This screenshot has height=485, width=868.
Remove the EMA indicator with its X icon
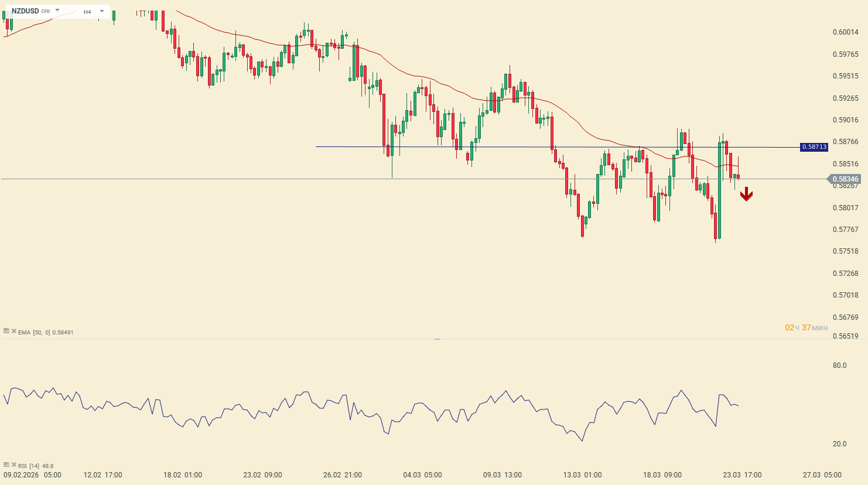14,332
